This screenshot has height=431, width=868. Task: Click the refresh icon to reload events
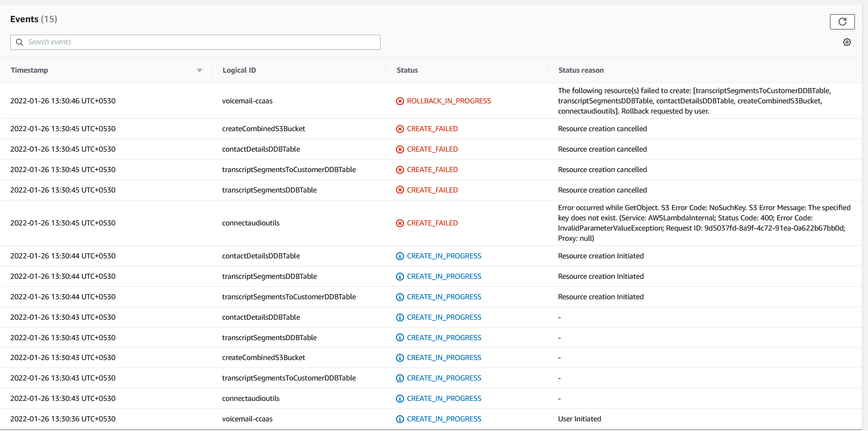pos(842,22)
